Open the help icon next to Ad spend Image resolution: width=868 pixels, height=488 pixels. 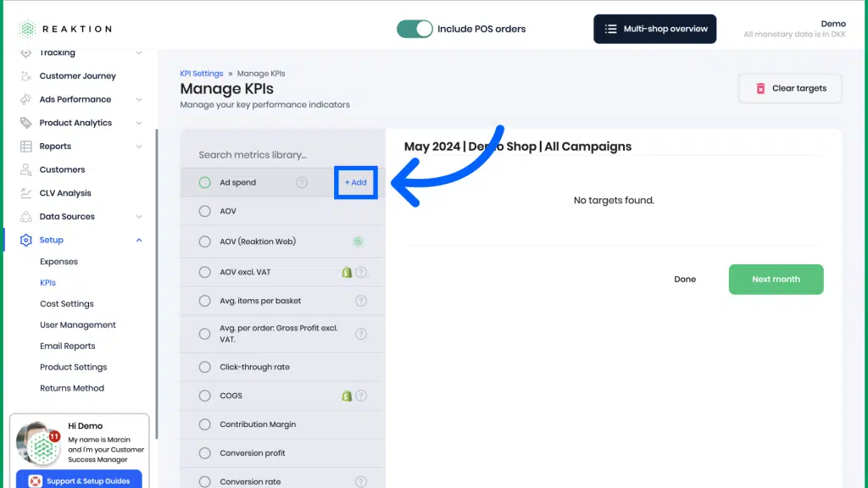pos(302,183)
